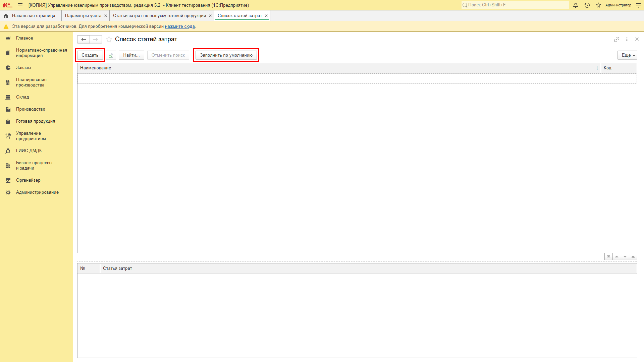Screen dimensions: 644x362
Task: Navigate forward with the right arrow
Action: (x=96, y=39)
